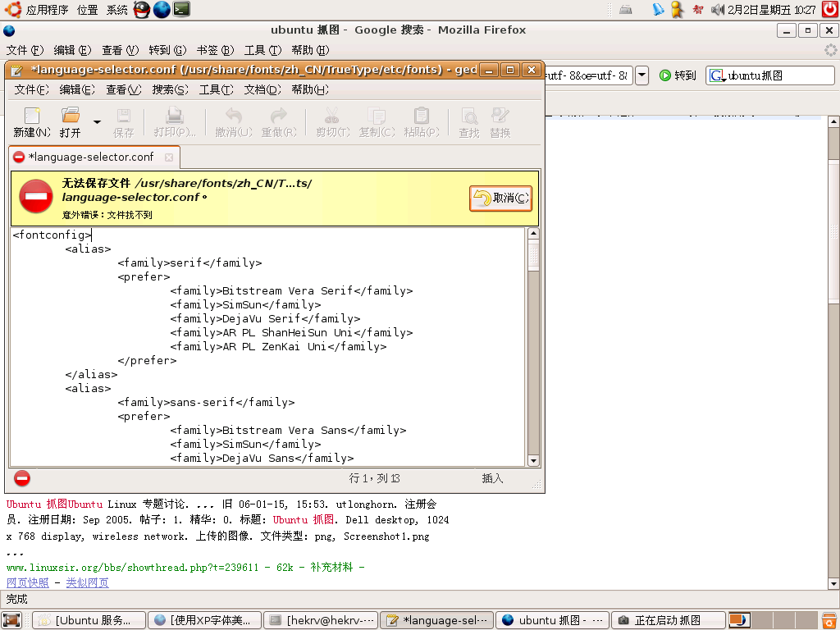Open gedit Help menu
840x630 pixels.
tap(309, 89)
